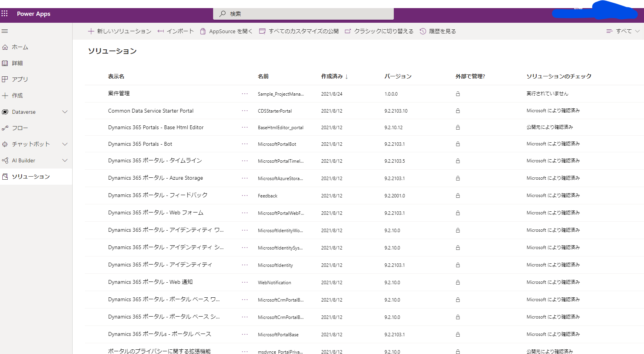The height and width of the screenshot is (354, 644).
Task: Click 実行されていません status text
Action: tap(547, 94)
